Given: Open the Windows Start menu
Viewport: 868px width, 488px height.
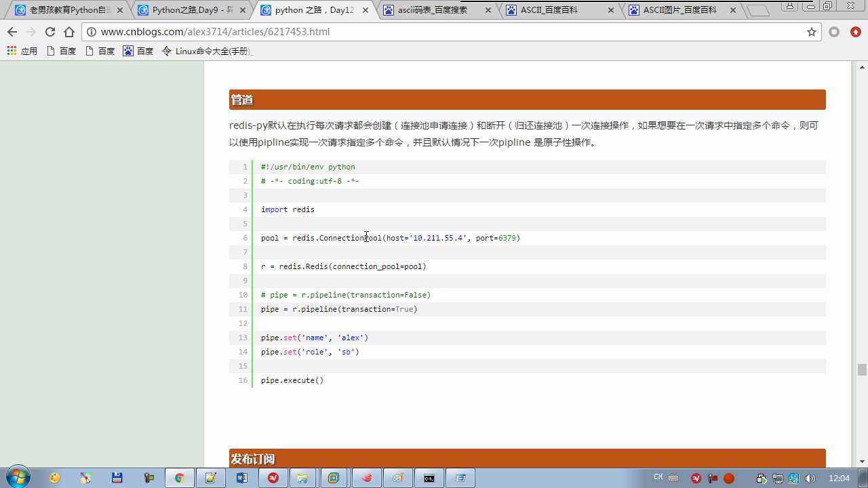Looking at the screenshot, I should click(17, 478).
